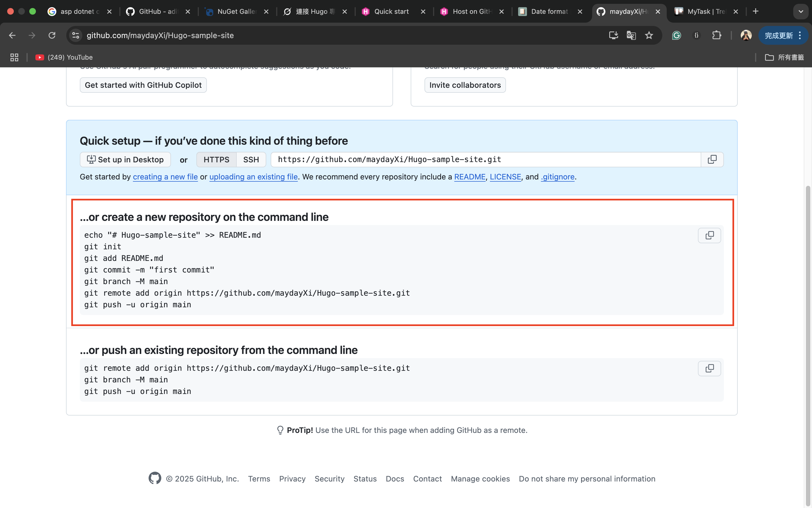Open the Contact footer link
This screenshot has height=508, width=812.
click(428, 479)
